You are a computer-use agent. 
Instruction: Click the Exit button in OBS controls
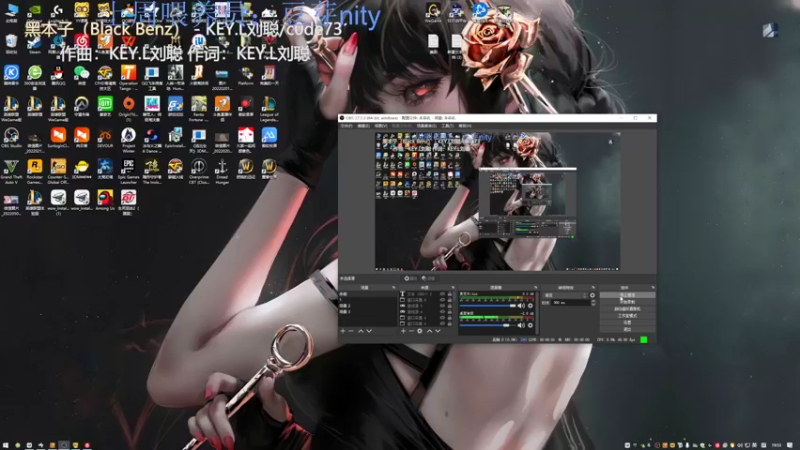[627, 329]
